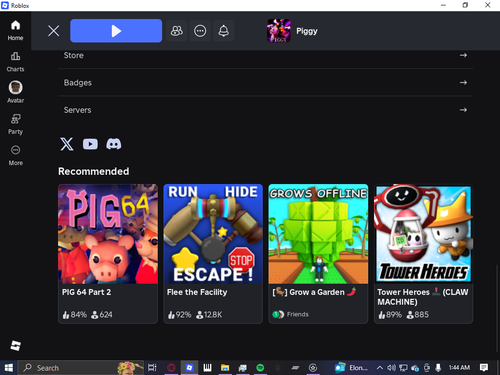Expand Store using its right arrow
The height and width of the screenshot is (375, 500).
463,55
